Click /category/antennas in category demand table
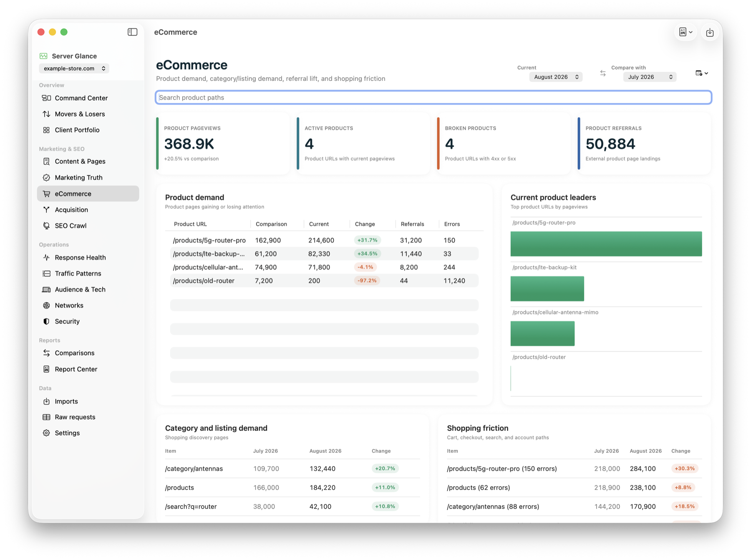Viewport: 751px width, 560px height. pos(194,469)
